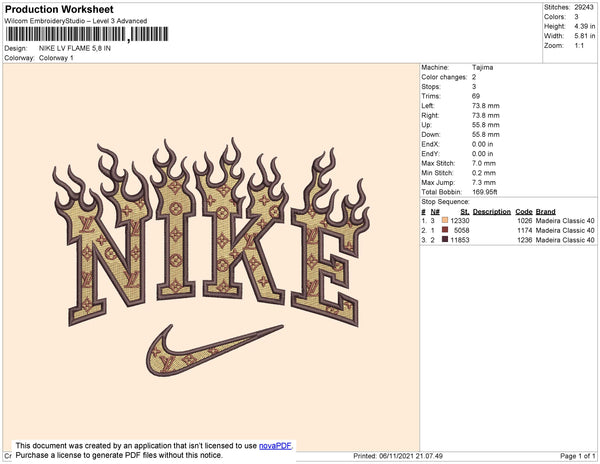
Task: Click the barcode in the worksheet header
Action: [86, 34]
